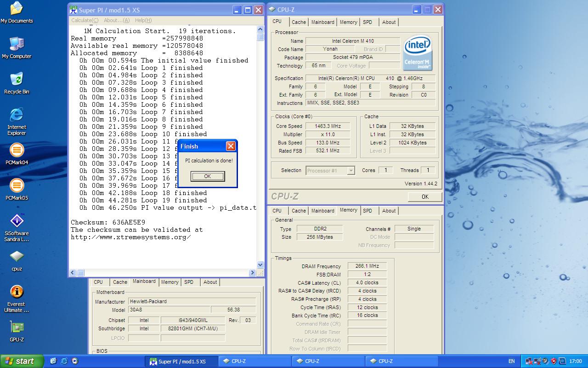Open Internet Explorer from the quick launch bar
The width and height of the screenshot is (588, 368).
click(x=64, y=361)
